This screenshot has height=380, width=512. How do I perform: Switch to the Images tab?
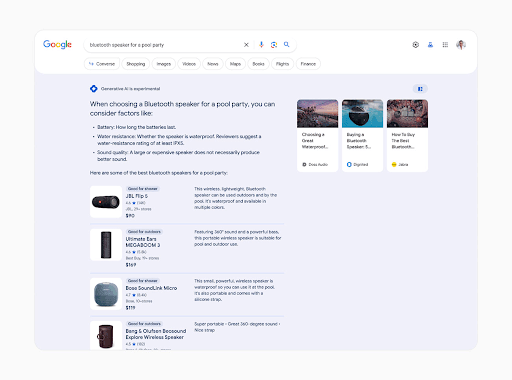point(164,64)
